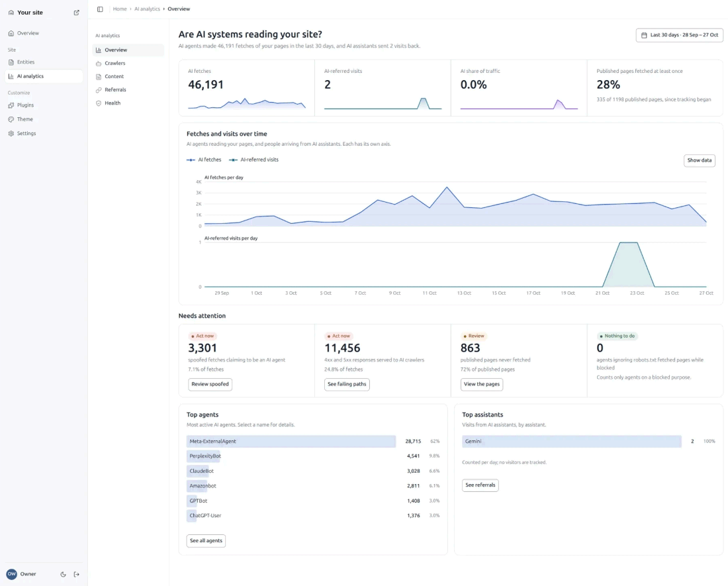Click See all agents button
The image size is (728, 586).
tap(206, 540)
